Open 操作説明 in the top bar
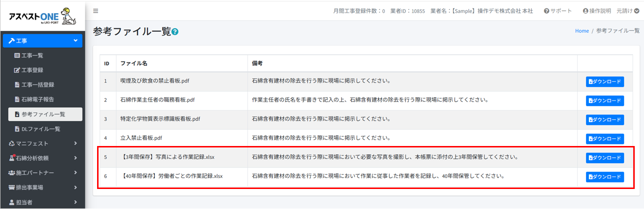Screen dimensions: 644x209 [597, 11]
